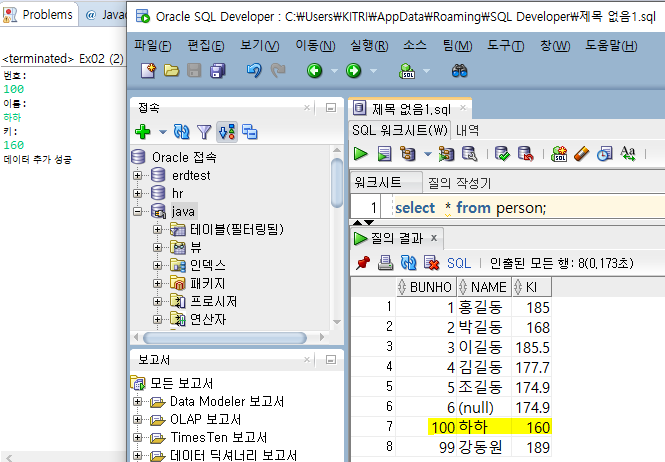
Task: Expand the 뷰 node
Action: (x=157, y=247)
